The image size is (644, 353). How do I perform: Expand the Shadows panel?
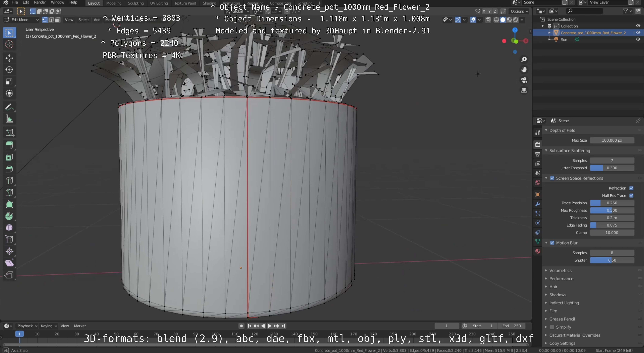pos(546,295)
